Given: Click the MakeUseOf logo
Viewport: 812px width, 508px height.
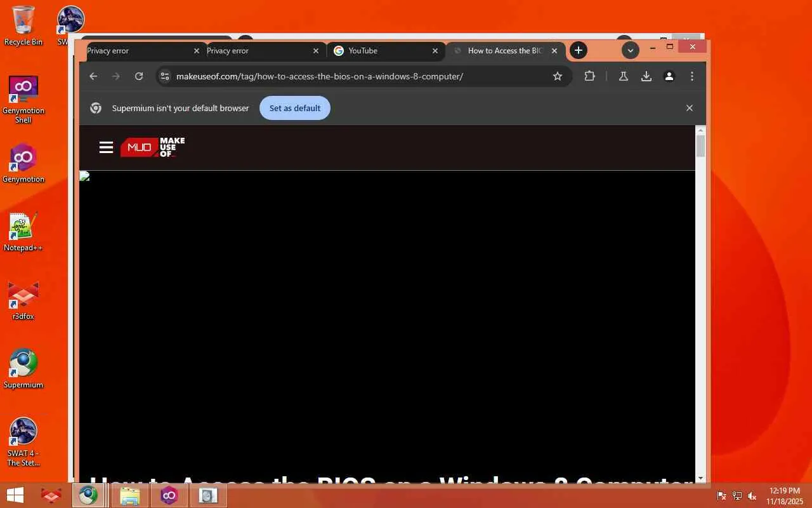Looking at the screenshot, I should 153,147.
